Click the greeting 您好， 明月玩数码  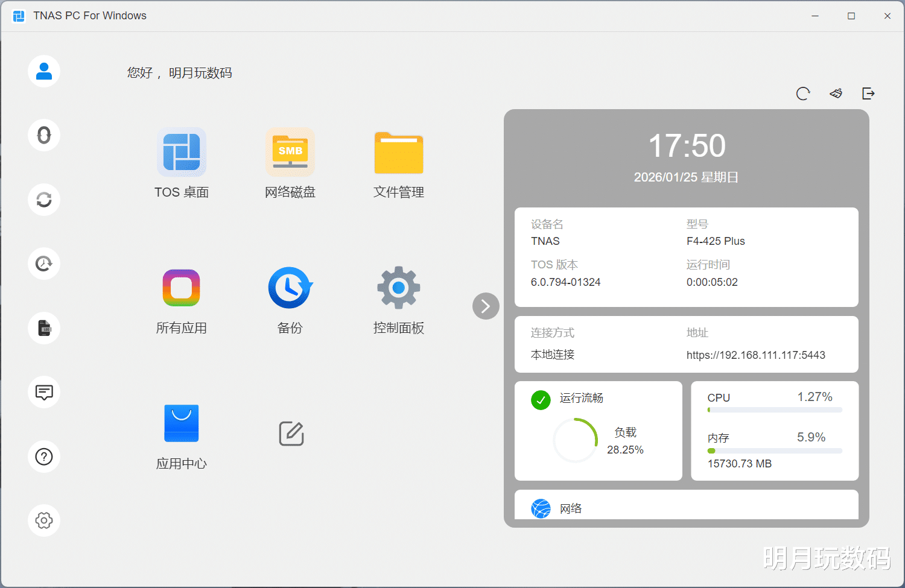[x=180, y=73]
